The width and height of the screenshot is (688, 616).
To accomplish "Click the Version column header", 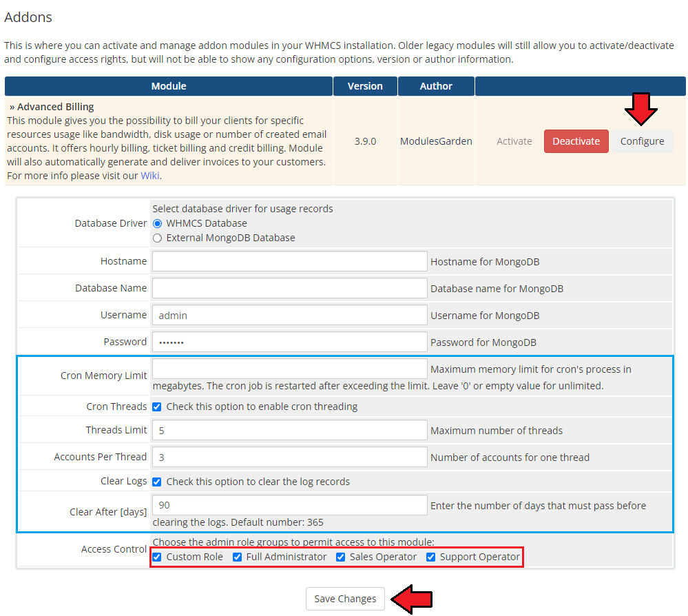I will tap(365, 86).
